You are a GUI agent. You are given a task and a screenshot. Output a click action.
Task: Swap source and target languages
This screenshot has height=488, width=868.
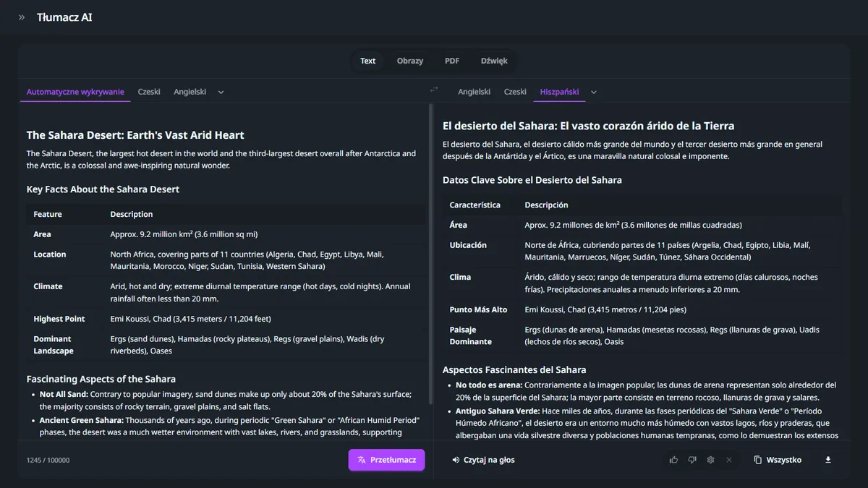(x=434, y=90)
